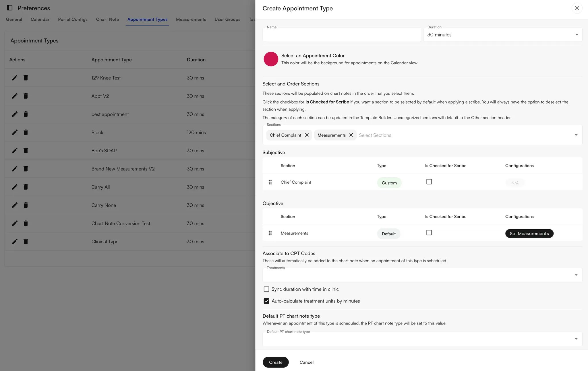Click trash icon for Clinical Type

26,242
